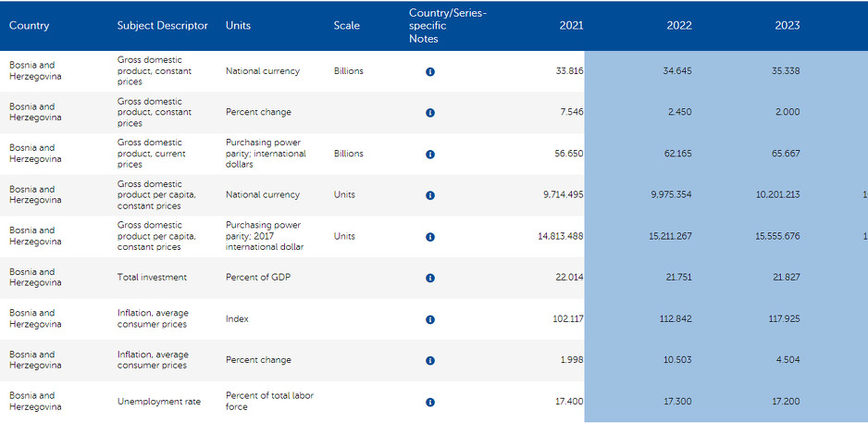This screenshot has height=423, width=868.
Task: Click the Country column header
Action: pos(30,26)
